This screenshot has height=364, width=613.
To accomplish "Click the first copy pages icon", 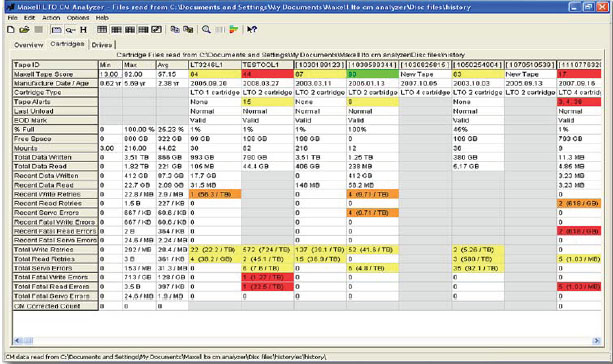I will pos(175,30).
